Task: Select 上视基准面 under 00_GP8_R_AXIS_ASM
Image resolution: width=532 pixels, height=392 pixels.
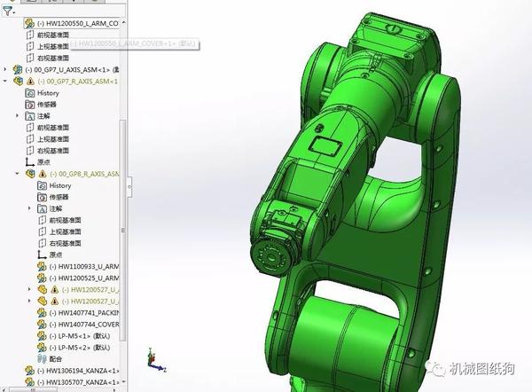Action: coord(65,231)
